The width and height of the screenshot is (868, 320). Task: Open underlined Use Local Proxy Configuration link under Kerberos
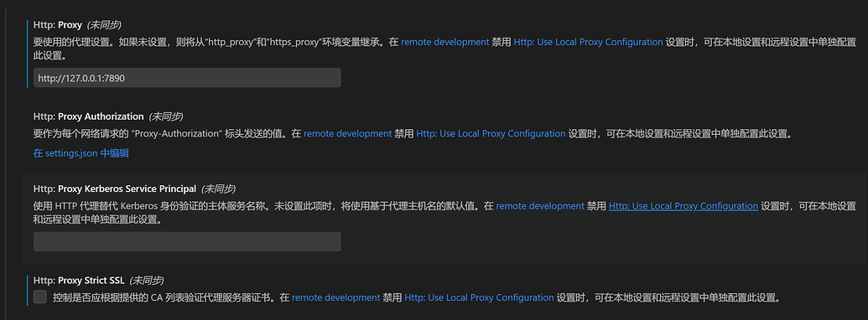(x=683, y=206)
